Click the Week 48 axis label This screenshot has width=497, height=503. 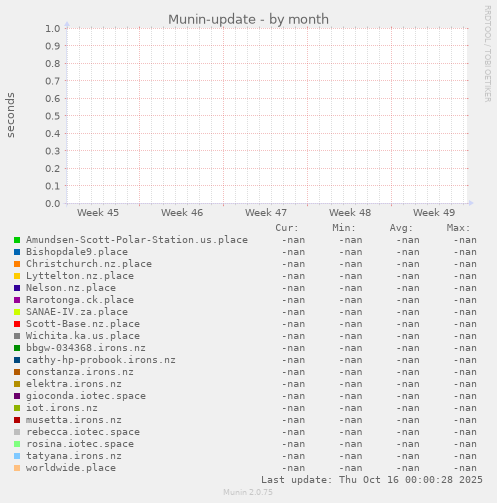tap(350, 213)
